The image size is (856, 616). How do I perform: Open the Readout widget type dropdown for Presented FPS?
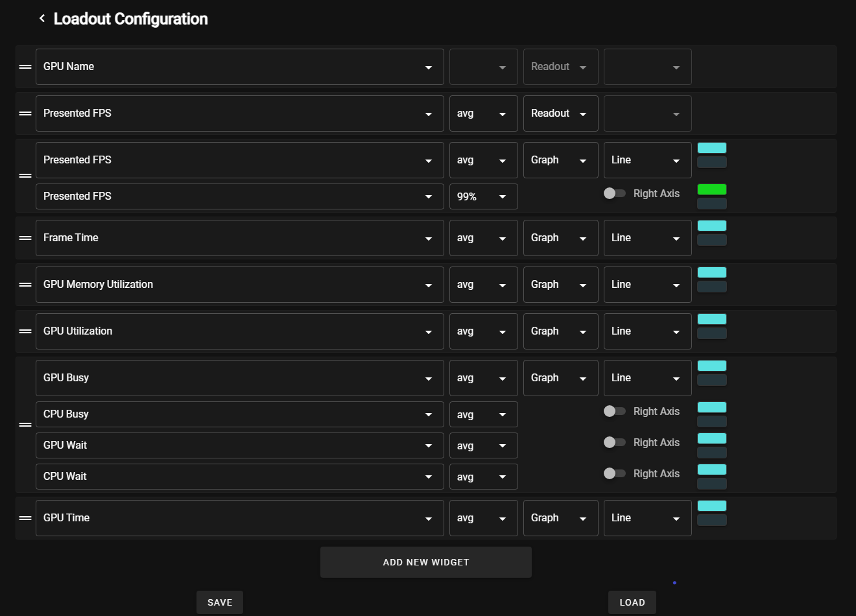pos(561,113)
